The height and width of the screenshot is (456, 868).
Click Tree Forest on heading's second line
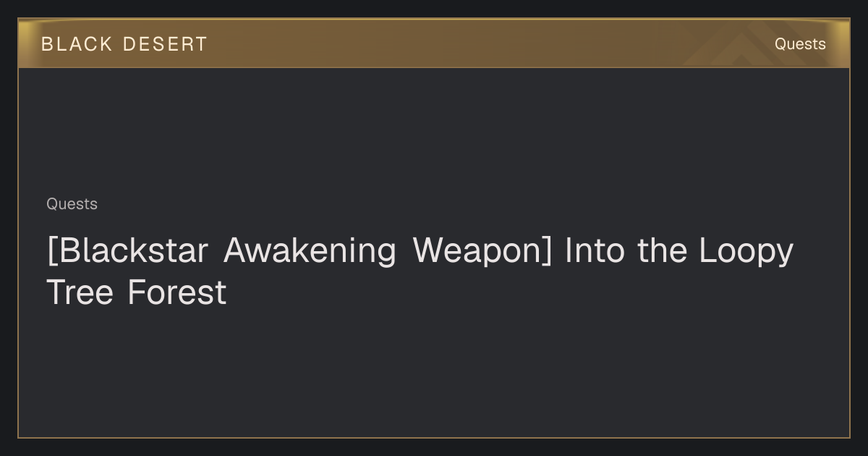[137, 292]
